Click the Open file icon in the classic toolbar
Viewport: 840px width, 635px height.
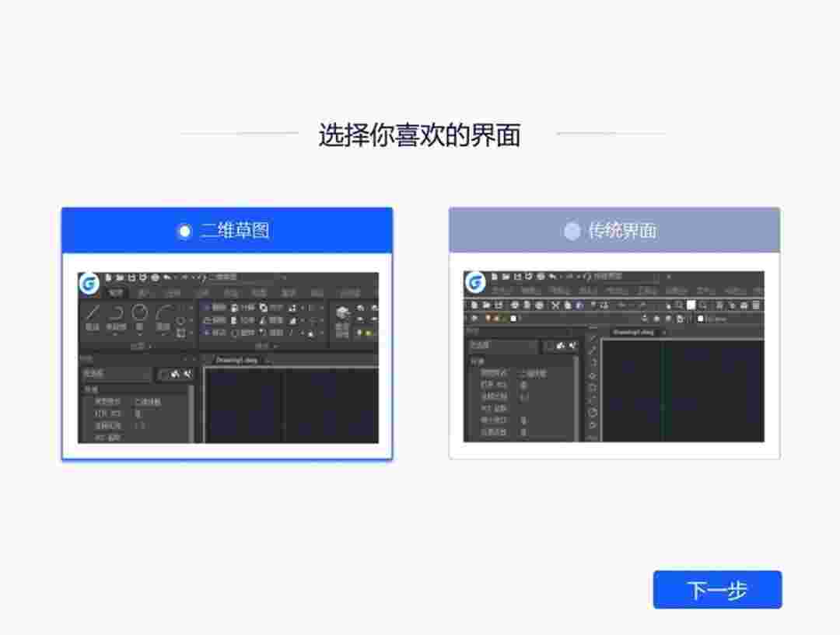(486, 304)
